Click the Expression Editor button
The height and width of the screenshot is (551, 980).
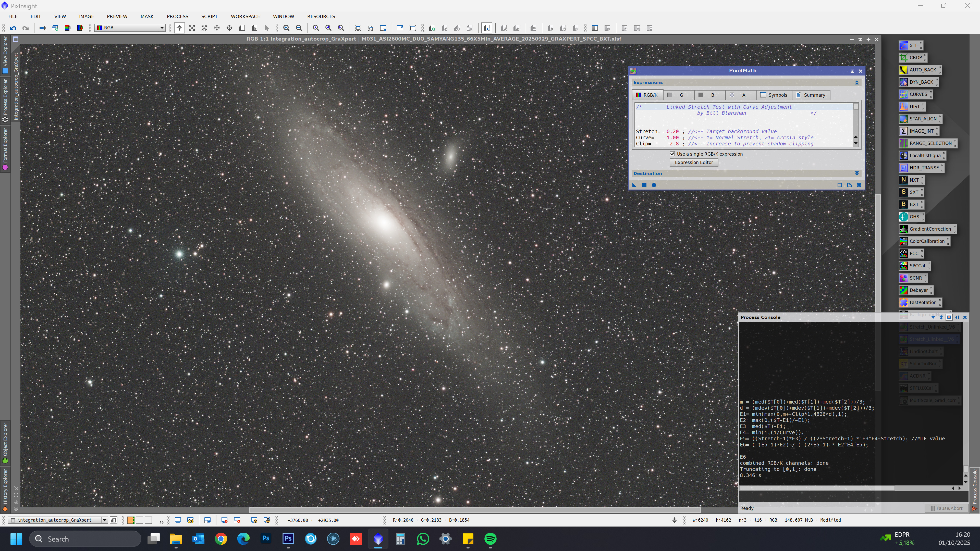694,162
